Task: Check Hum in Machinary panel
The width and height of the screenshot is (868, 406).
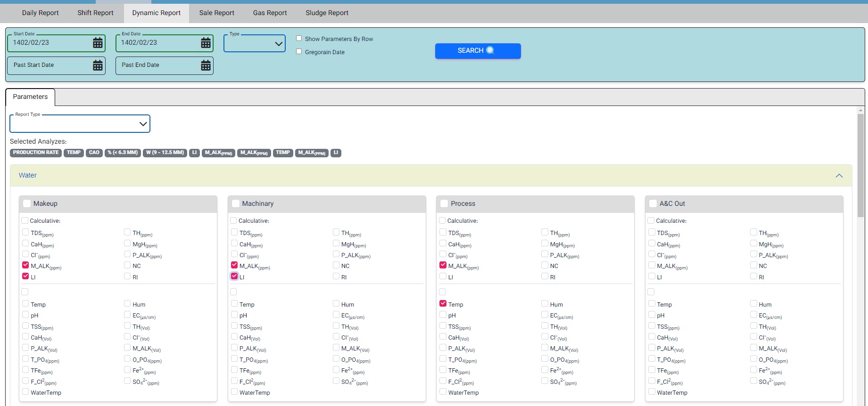Action: point(336,303)
